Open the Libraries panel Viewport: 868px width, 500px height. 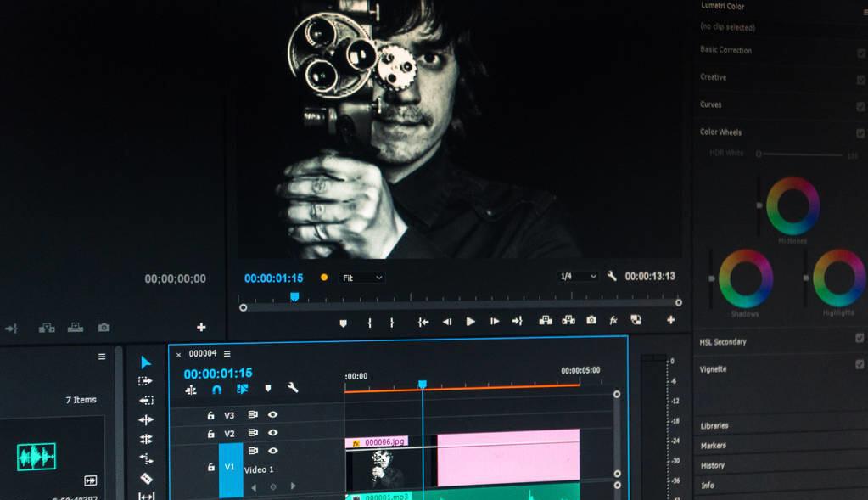coord(714,425)
